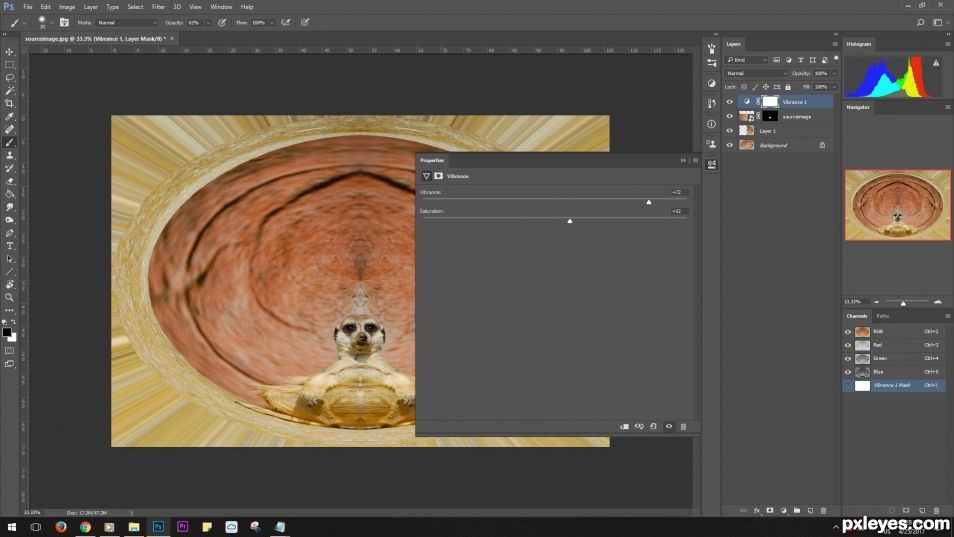Open the Filter menu
This screenshot has height=537, width=954.
point(158,7)
